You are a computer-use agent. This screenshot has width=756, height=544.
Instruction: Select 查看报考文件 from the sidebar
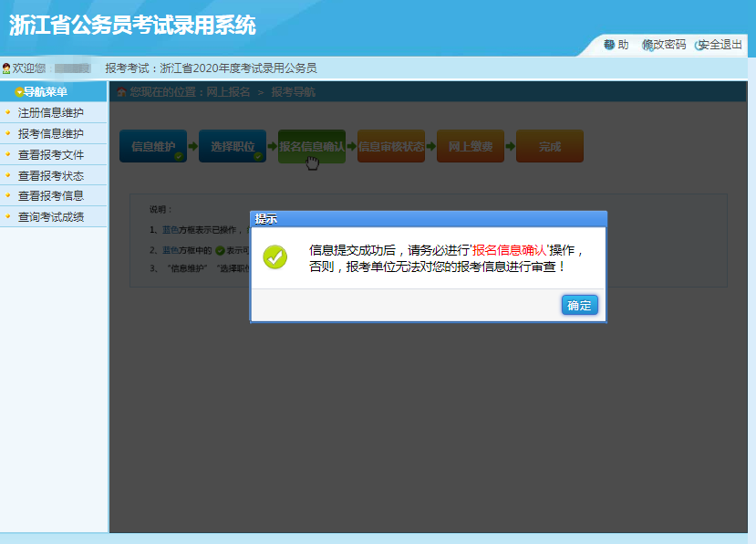click(x=51, y=154)
